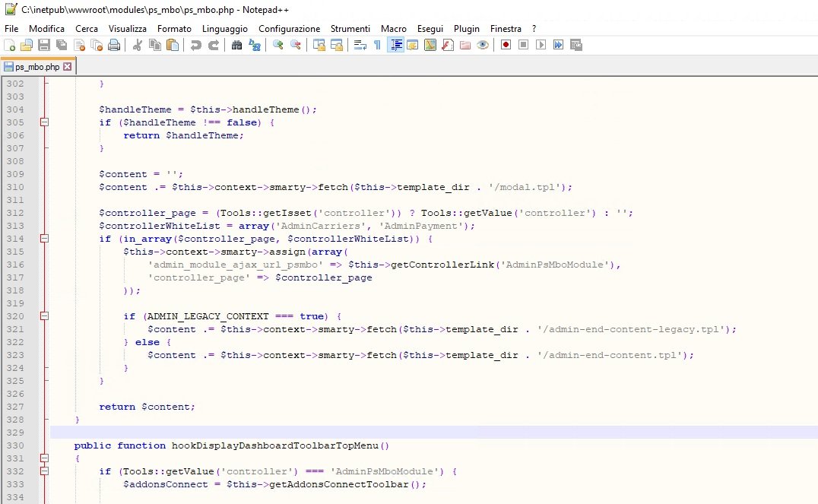This screenshot has height=504, width=818.
Task: Toggle word wrap in toolbar
Action: [x=360, y=46]
